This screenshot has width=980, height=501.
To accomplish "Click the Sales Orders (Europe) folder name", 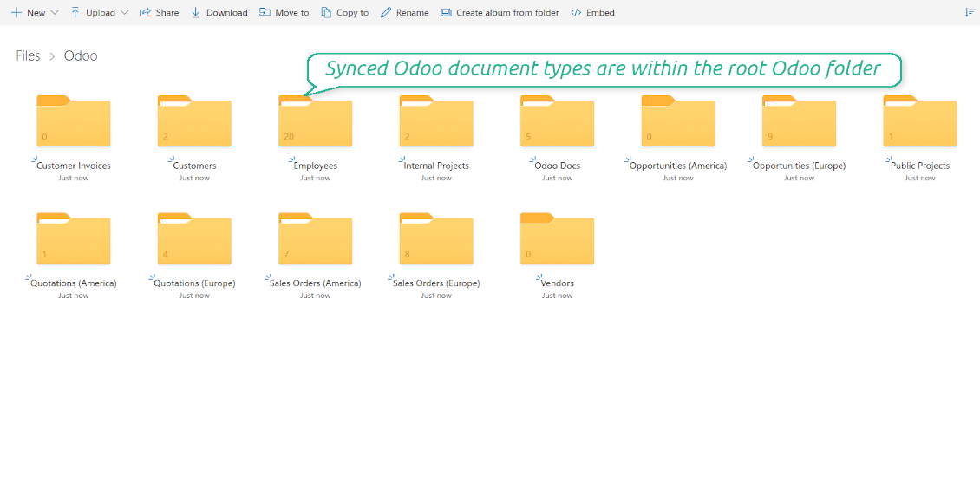I will [436, 283].
